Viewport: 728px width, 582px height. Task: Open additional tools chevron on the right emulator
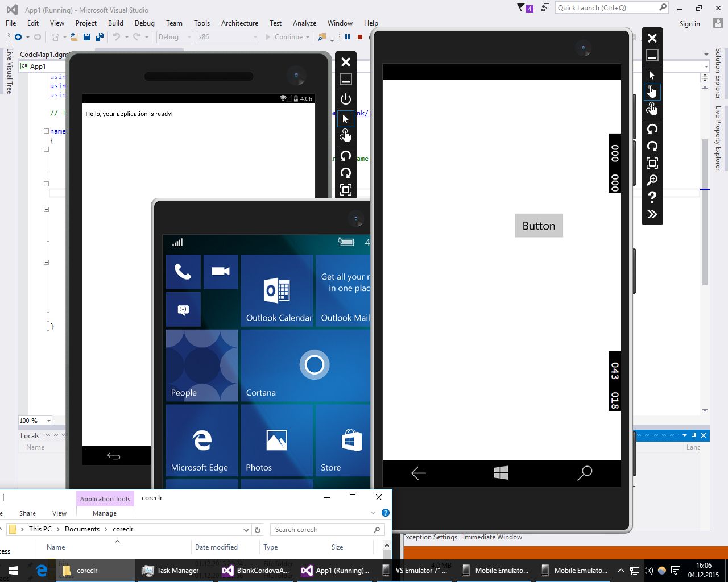652,214
